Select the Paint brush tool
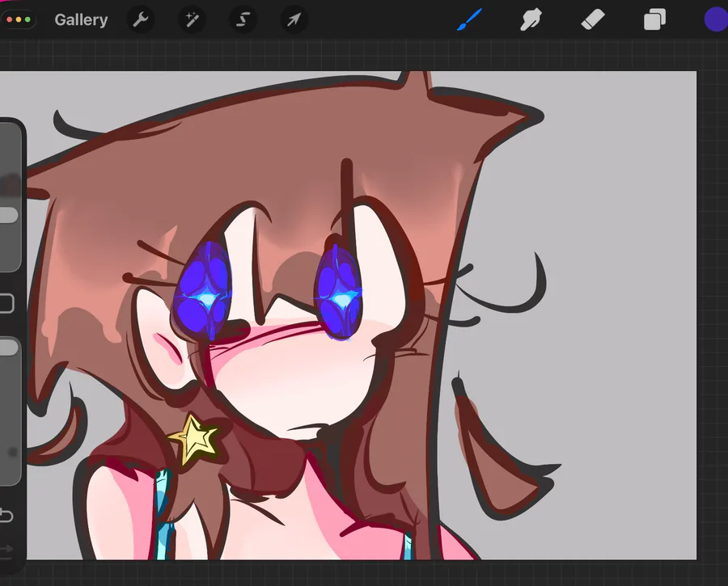The height and width of the screenshot is (586, 728). point(469,20)
